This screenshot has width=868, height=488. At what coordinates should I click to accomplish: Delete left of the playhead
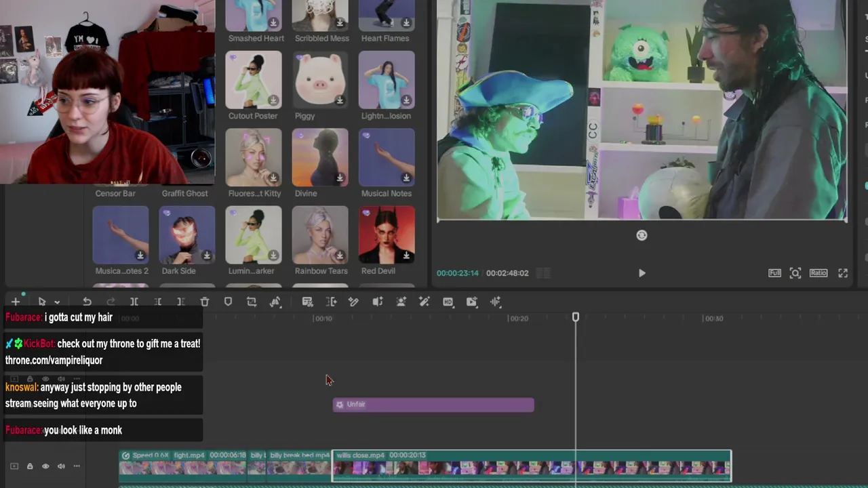pyautogui.click(x=157, y=302)
